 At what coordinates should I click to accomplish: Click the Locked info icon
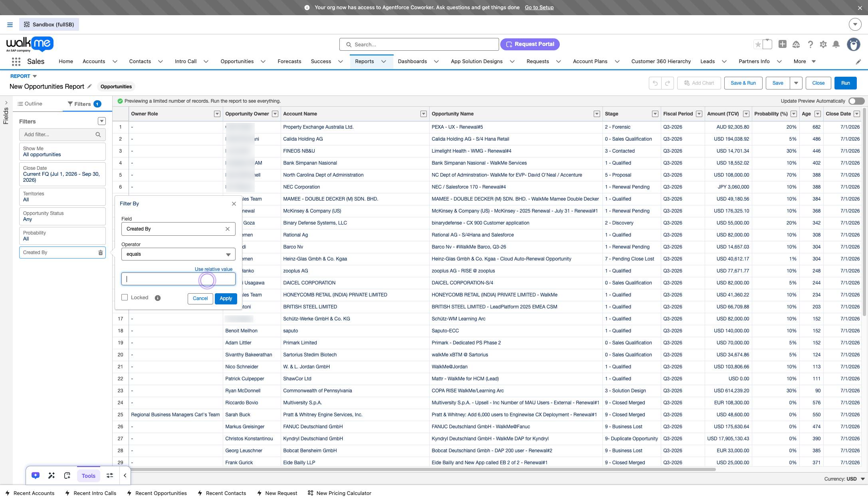pyautogui.click(x=158, y=298)
